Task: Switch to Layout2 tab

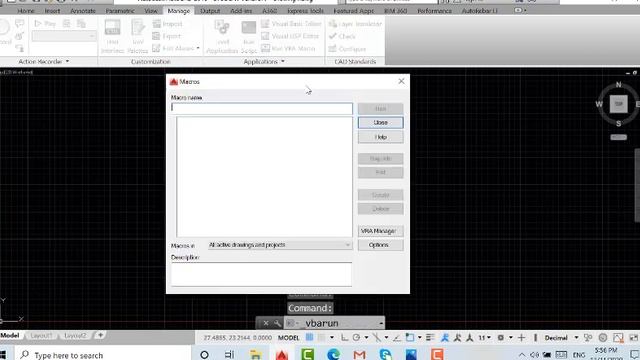Action: [x=75, y=336]
